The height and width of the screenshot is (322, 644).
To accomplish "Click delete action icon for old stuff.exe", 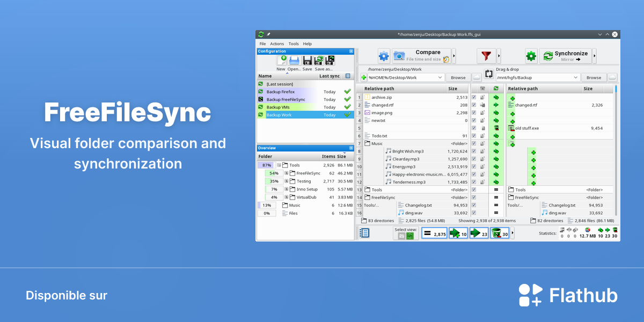I will coord(496,128).
